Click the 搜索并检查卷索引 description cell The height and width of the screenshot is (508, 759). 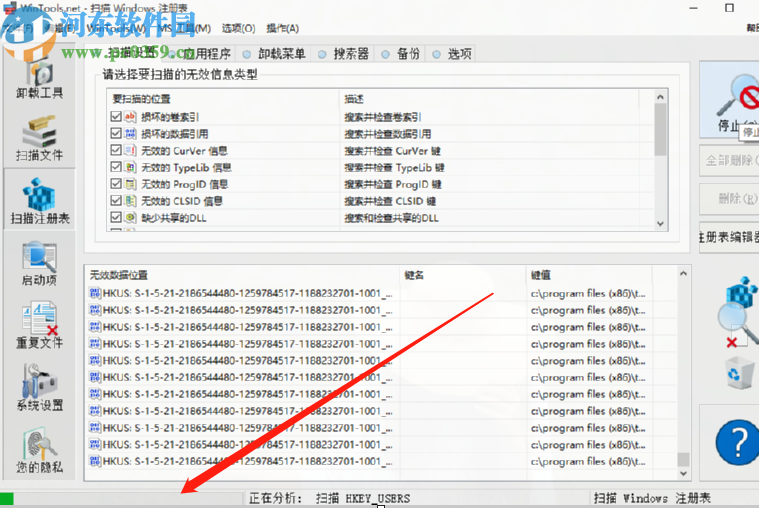coord(382,117)
